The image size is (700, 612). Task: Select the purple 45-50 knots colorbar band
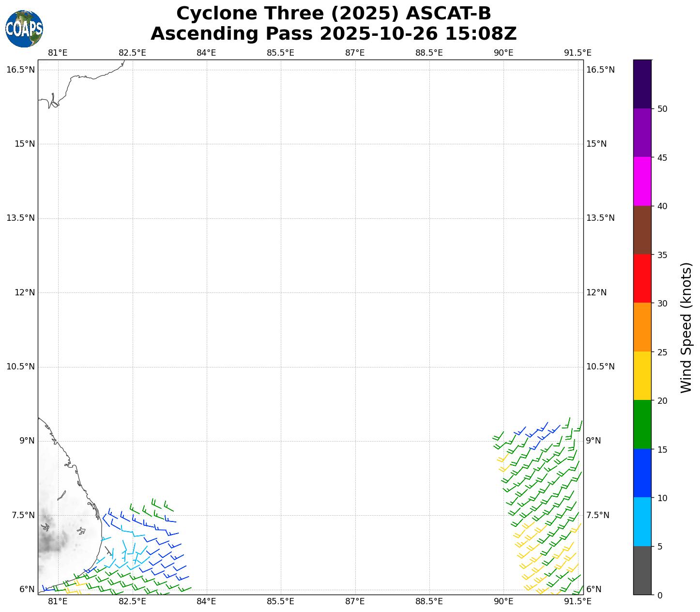(x=642, y=132)
